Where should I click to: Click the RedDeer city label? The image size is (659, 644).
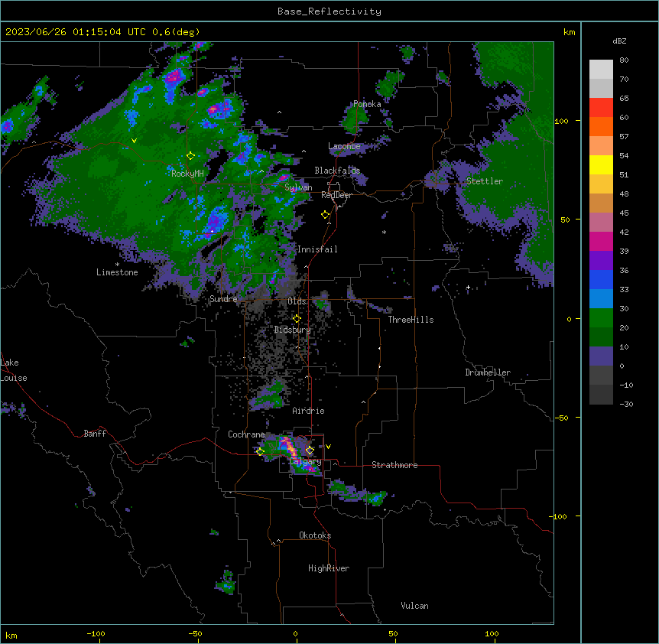tap(336, 195)
